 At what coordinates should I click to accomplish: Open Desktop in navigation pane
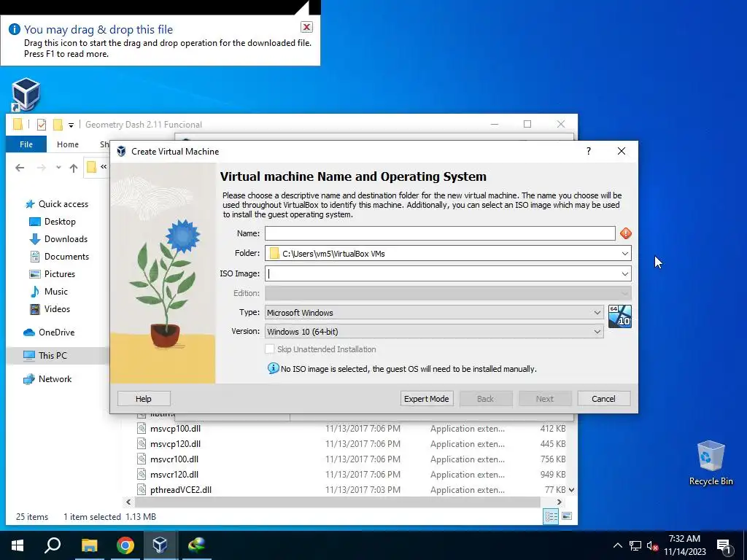click(x=60, y=222)
